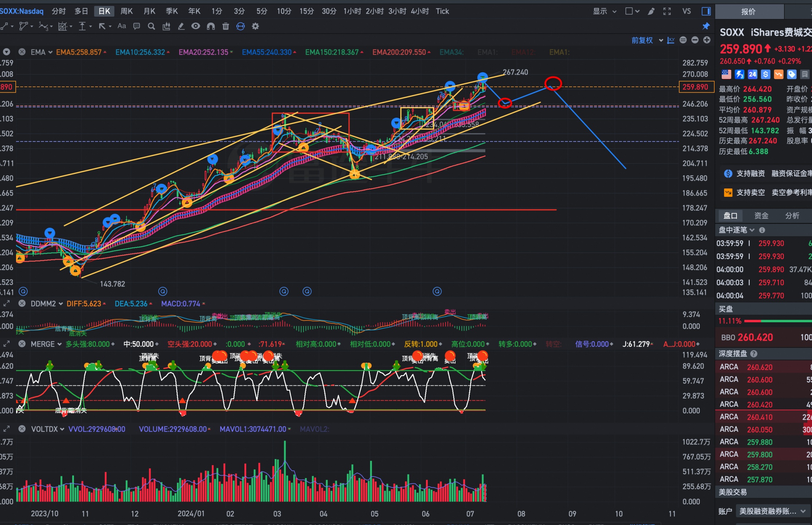Toggle synced drawings across periods icon
Viewport: 812px width, 525px height.
[240, 26]
